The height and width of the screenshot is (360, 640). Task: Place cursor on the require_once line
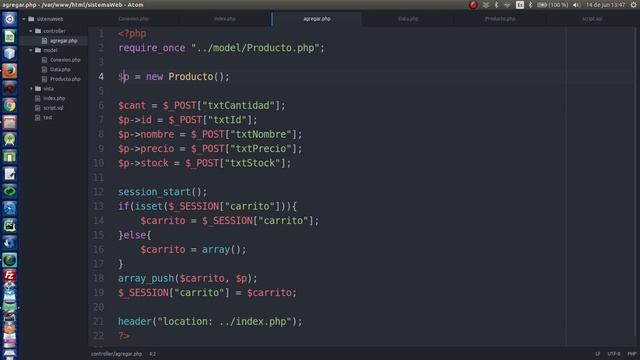point(221,48)
